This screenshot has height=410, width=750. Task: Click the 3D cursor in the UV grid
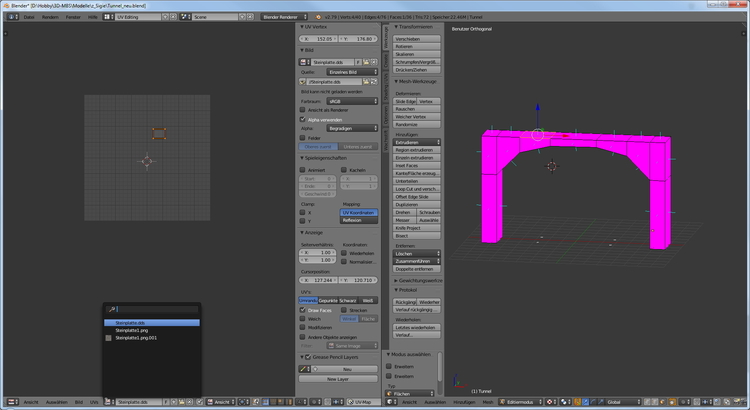[149, 160]
